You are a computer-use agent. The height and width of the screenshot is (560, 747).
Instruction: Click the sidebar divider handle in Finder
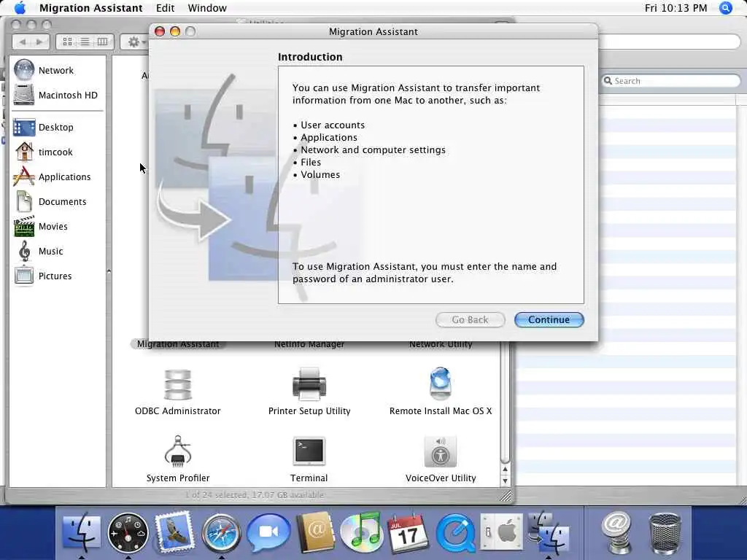[109, 271]
